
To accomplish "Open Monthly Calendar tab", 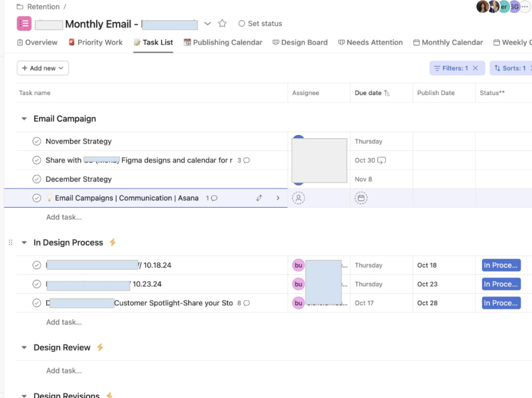I will click(x=448, y=43).
